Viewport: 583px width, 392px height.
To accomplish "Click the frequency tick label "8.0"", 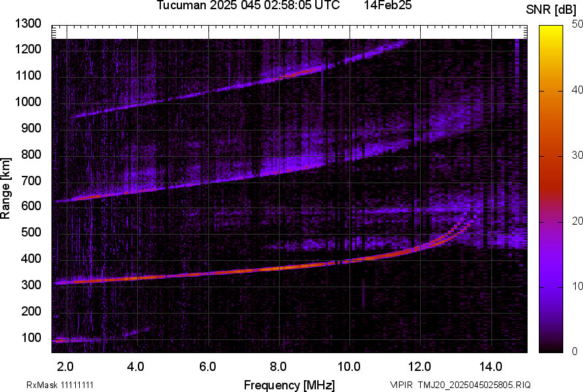I will coord(278,367).
